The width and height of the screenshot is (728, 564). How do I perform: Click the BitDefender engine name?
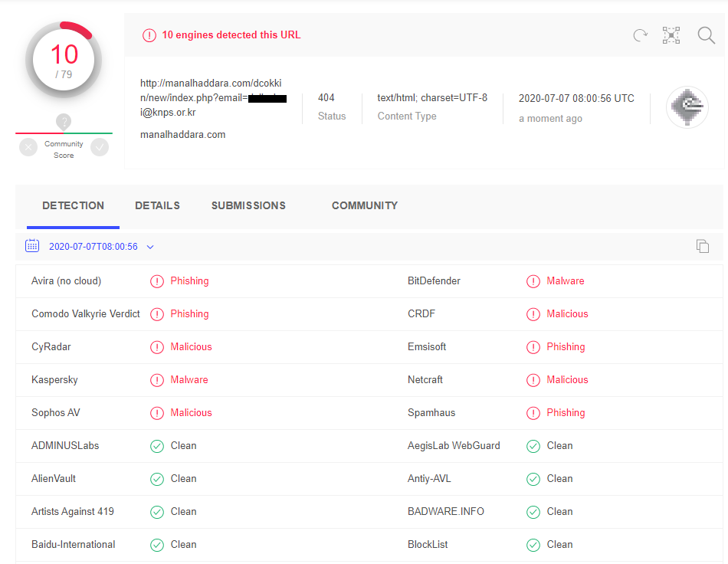click(434, 280)
